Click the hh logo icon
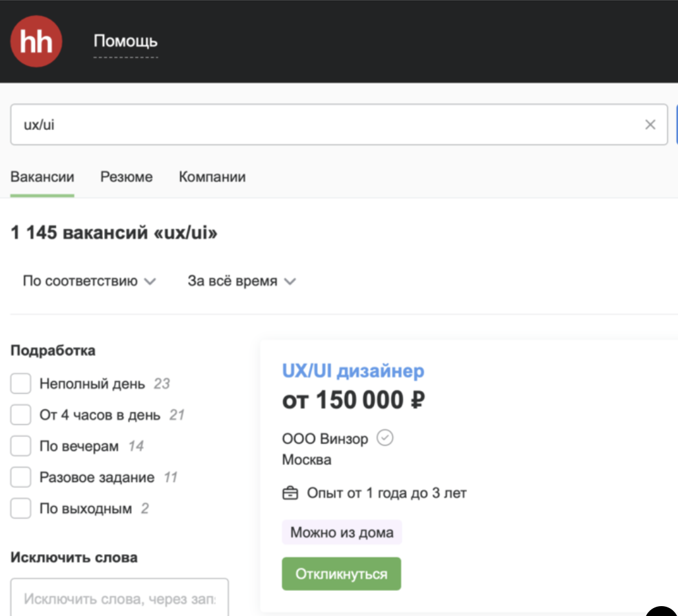The width and height of the screenshot is (678, 616). pyautogui.click(x=36, y=42)
